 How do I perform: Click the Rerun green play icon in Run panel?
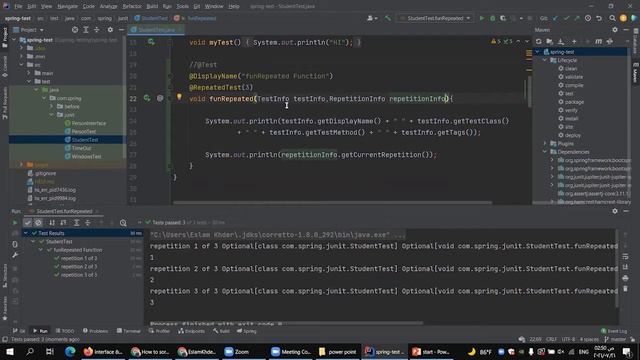pyautogui.click(x=15, y=223)
